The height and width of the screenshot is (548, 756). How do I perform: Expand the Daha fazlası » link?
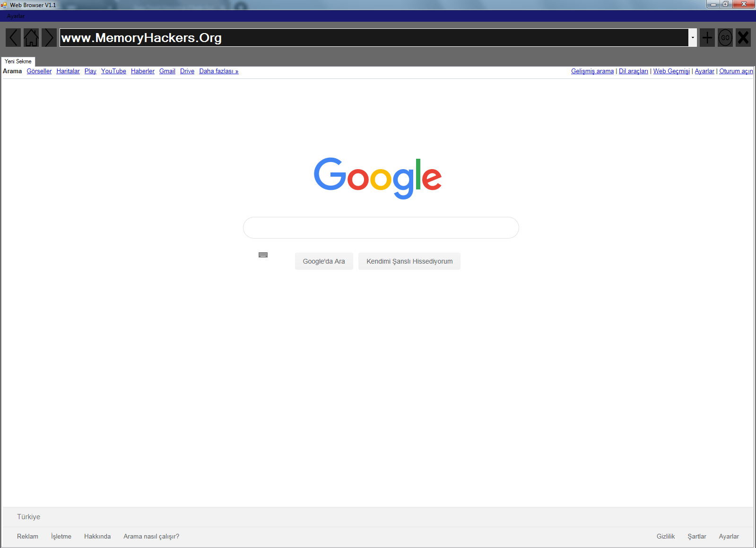click(x=219, y=71)
